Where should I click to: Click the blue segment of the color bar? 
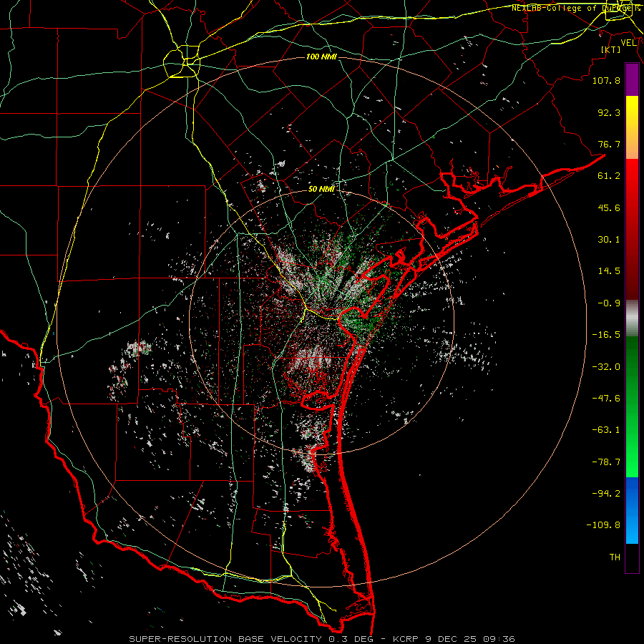point(632,510)
